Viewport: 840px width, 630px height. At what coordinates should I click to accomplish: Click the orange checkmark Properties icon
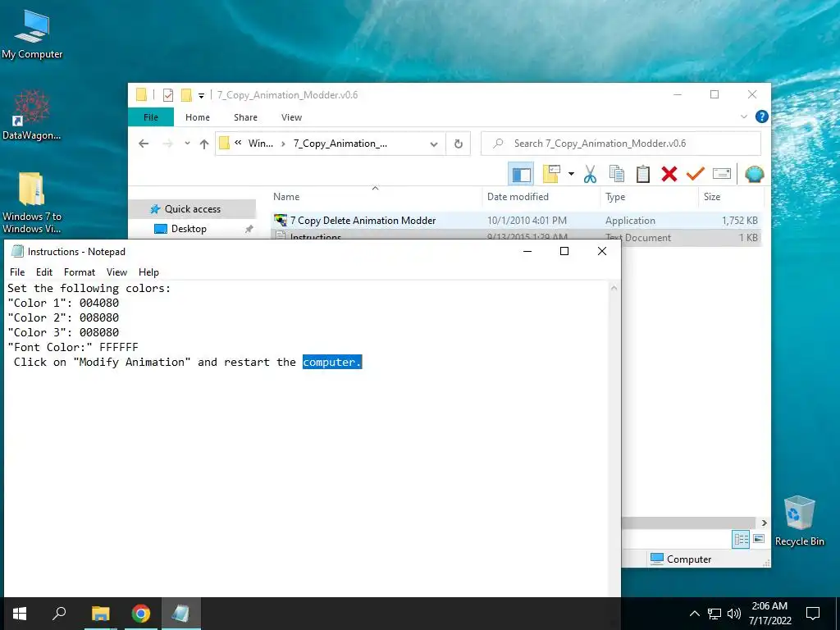click(696, 174)
